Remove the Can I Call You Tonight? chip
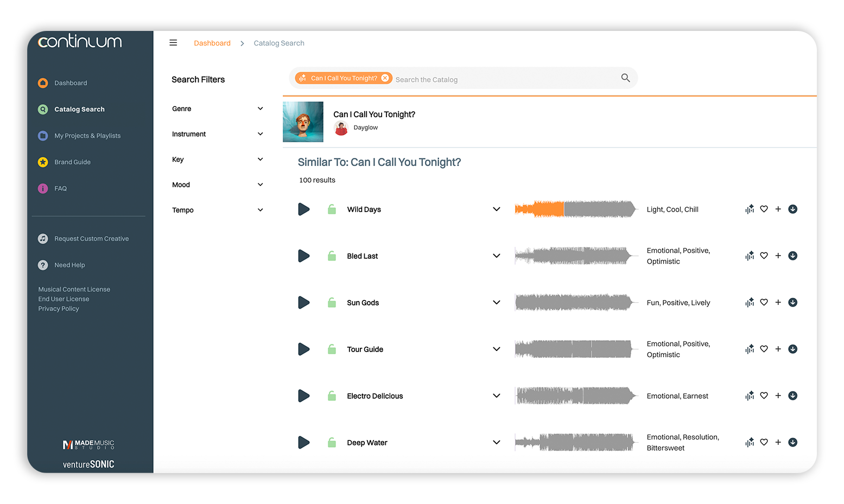The image size is (844, 504). point(385,78)
